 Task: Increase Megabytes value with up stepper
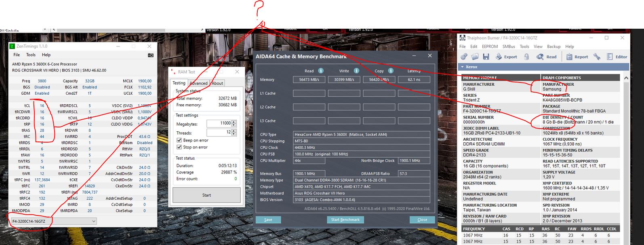click(234, 122)
